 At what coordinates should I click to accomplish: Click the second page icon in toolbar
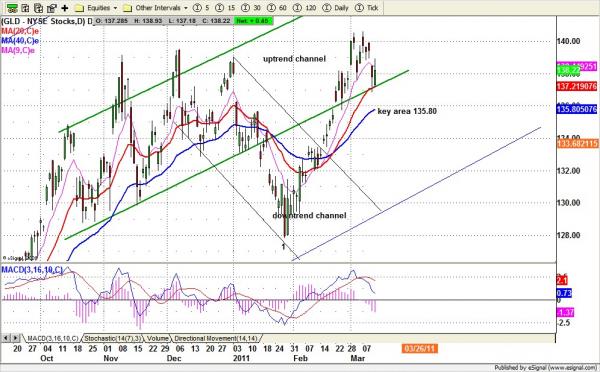(x=25, y=8)
